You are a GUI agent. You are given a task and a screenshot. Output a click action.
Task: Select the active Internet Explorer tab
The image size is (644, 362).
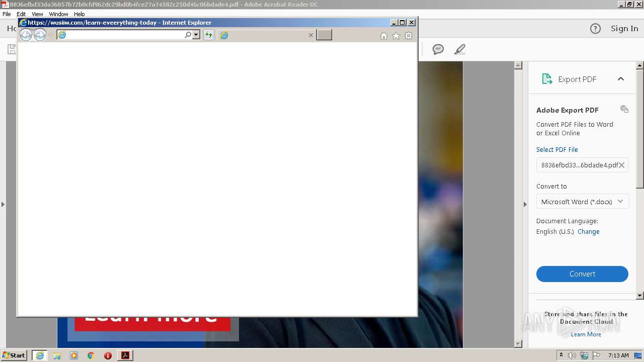tap(267, 35)
